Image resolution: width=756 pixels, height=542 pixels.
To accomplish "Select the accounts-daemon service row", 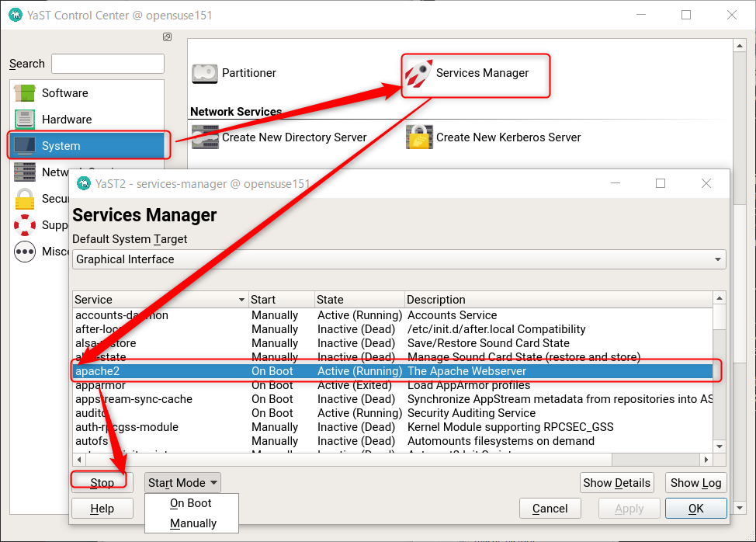I will 393,315.
